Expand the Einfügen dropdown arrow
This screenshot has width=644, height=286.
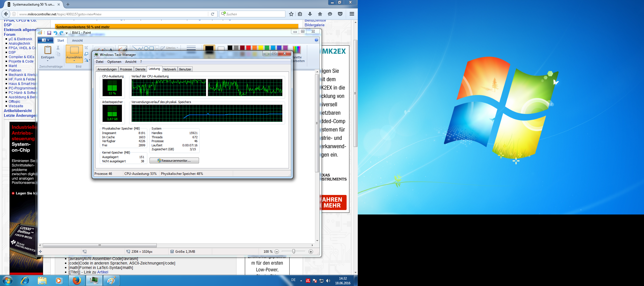(48, 61)
